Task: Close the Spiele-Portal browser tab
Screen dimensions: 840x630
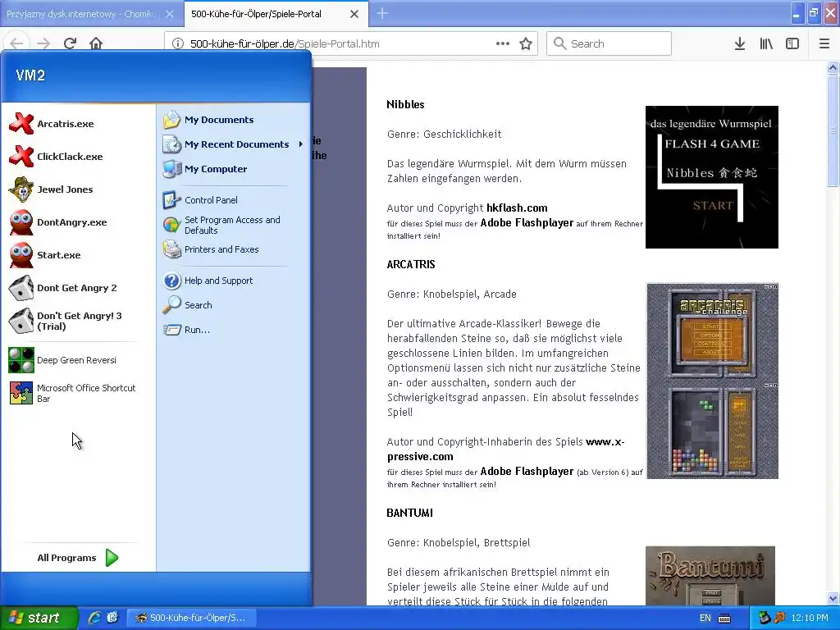Action: pyautogui.click(x=354, y=14)
